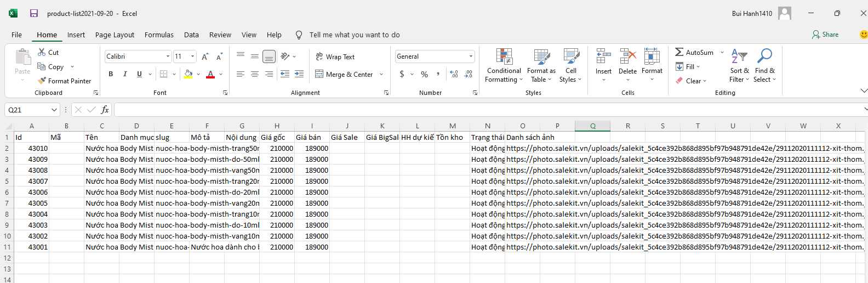Expand the Calibri font name dropdown
Screen dimensions: 868x283
(x=168, y=56)
